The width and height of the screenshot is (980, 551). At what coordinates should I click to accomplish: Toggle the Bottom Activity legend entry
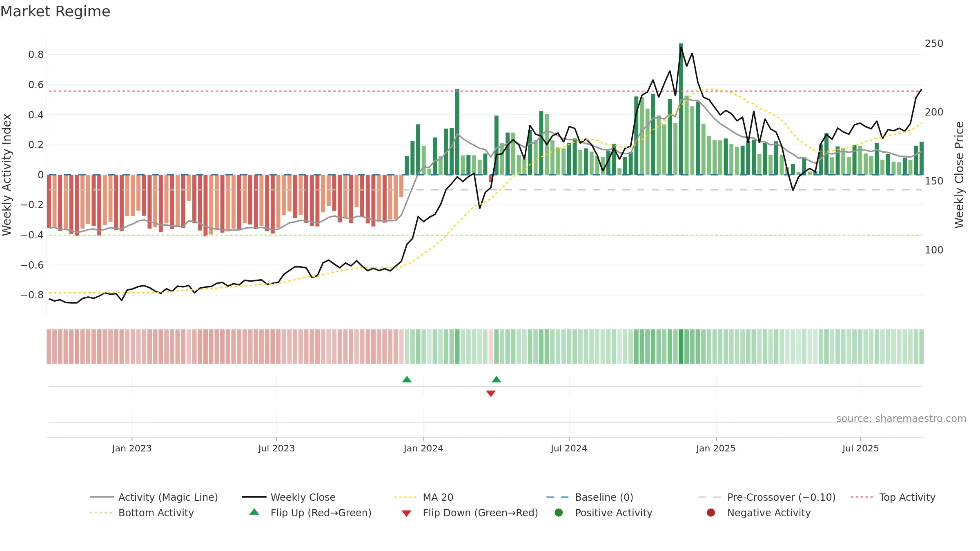point(142,513)
